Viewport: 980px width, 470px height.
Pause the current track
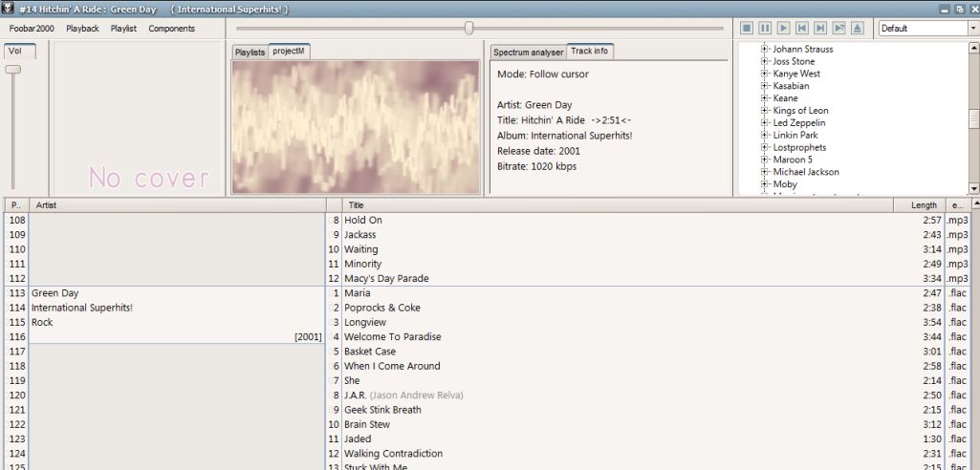(765, 29)
